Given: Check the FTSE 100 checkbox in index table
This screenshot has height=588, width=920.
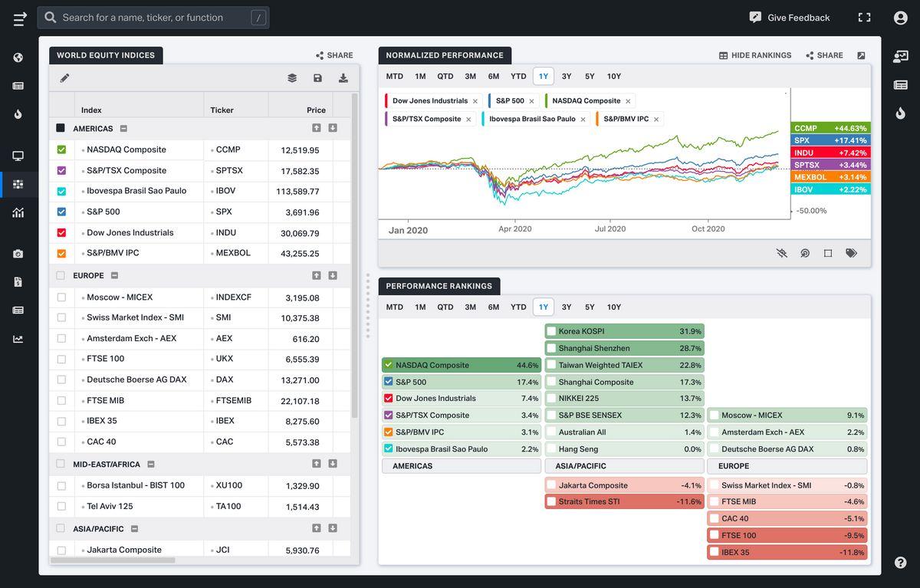Looking at the screenshot, I should 61,359.
